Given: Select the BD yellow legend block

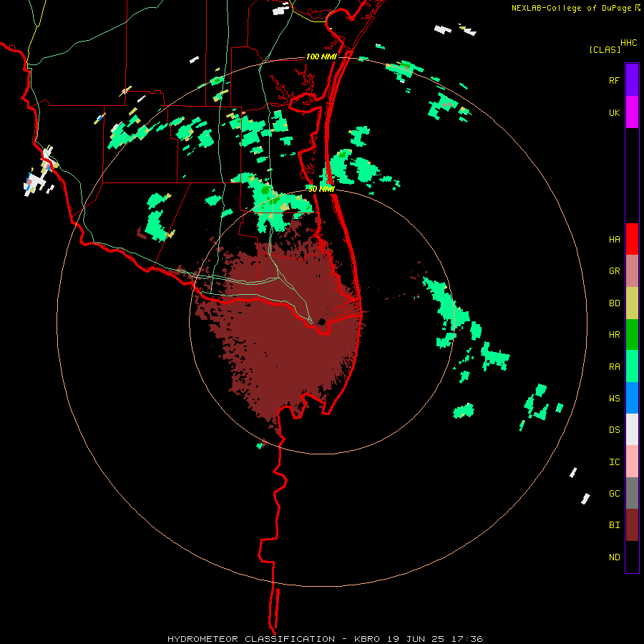Looking at the screenshot, I should (632, 303).
